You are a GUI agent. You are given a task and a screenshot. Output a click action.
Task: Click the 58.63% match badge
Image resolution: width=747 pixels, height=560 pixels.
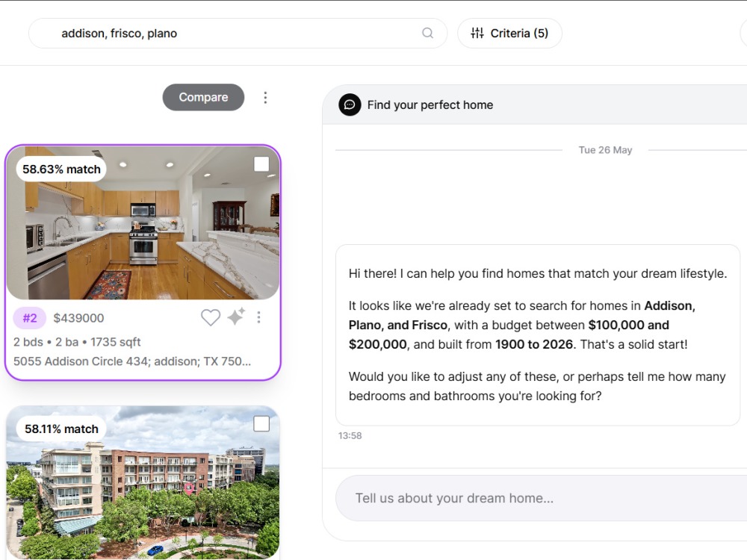(x=61, y=169)
